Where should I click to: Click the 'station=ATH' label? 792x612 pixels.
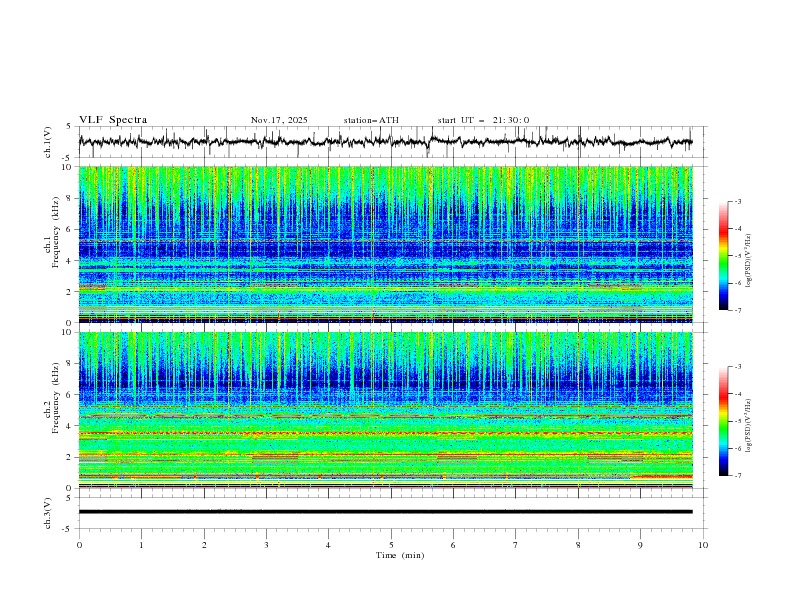click(371, 120)
